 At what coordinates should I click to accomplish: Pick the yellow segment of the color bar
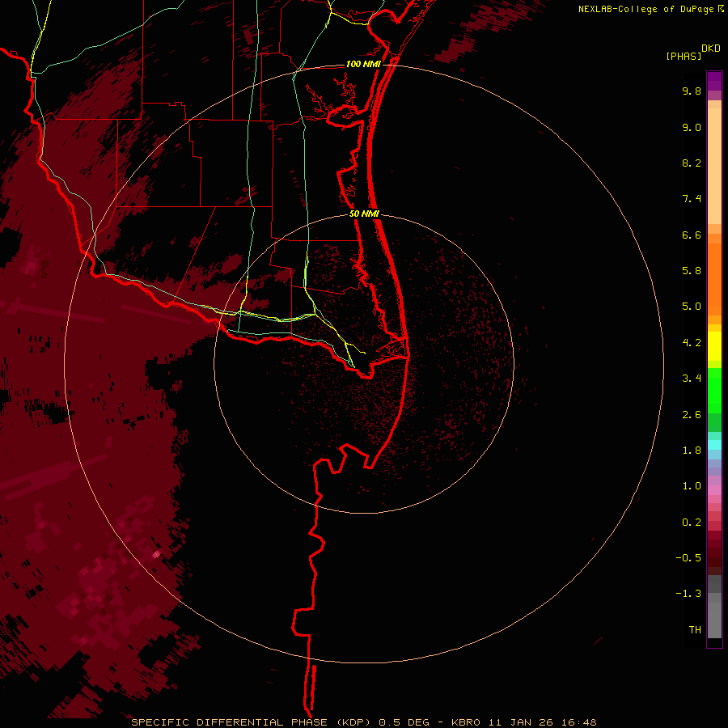[x=714, y=346]
